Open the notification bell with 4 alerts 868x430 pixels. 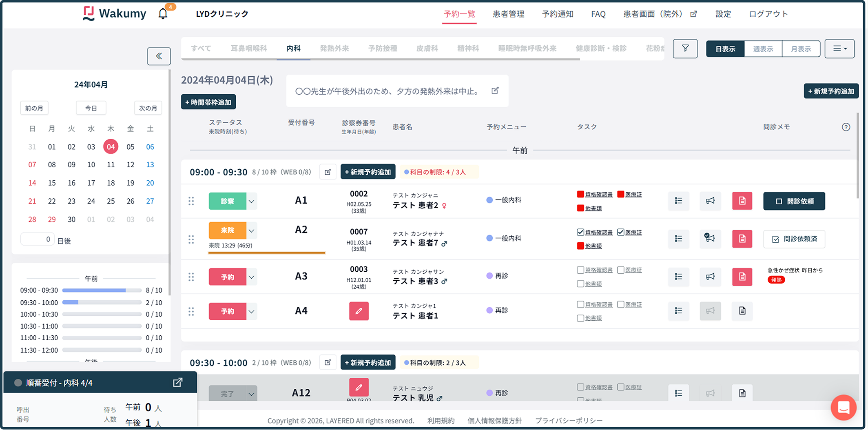point(163,13)
